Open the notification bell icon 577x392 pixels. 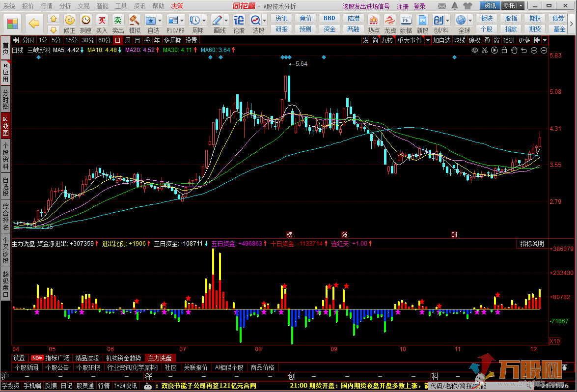point(455,6)
